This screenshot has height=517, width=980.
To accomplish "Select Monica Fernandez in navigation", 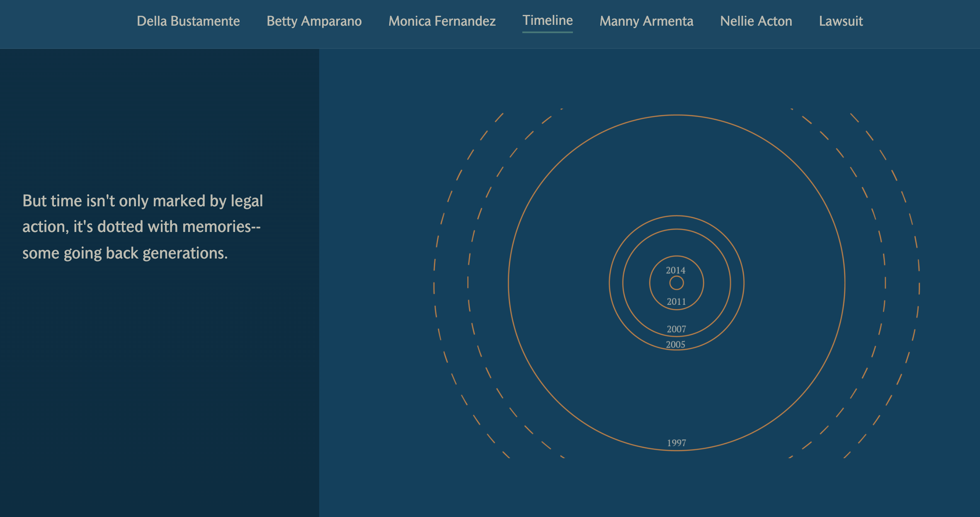I will 442,21.
